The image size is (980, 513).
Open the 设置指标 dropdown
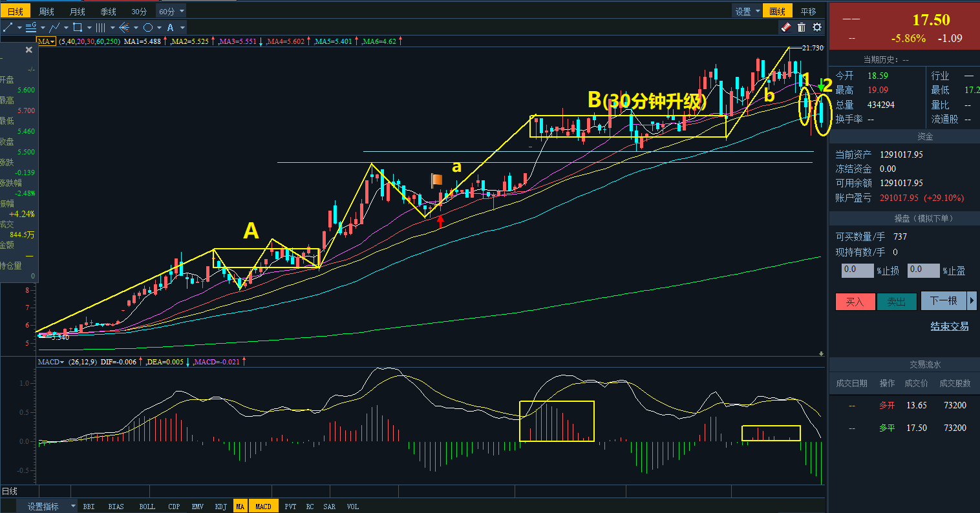47,507
